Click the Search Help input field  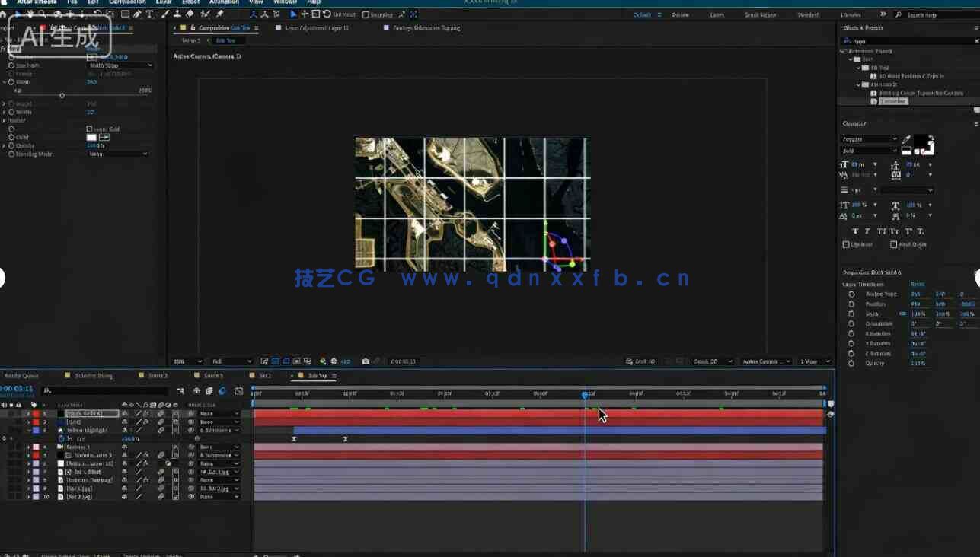pos(937,15)
